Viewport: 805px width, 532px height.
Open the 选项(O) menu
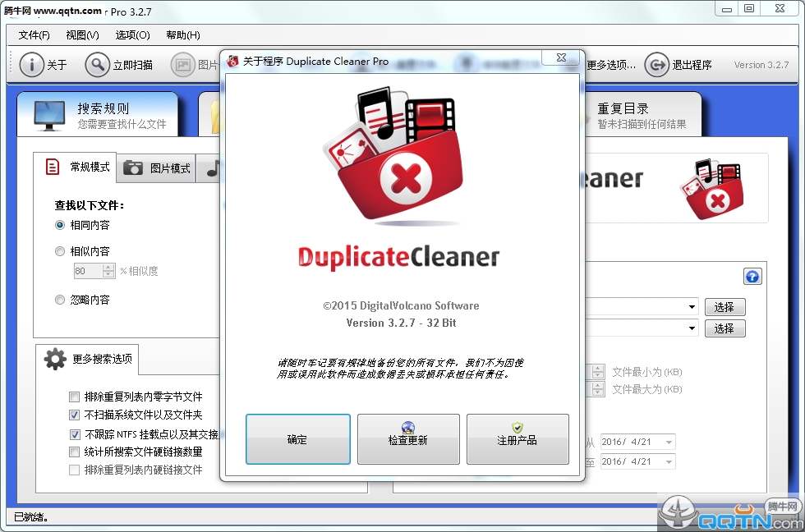tap(132, 34)
